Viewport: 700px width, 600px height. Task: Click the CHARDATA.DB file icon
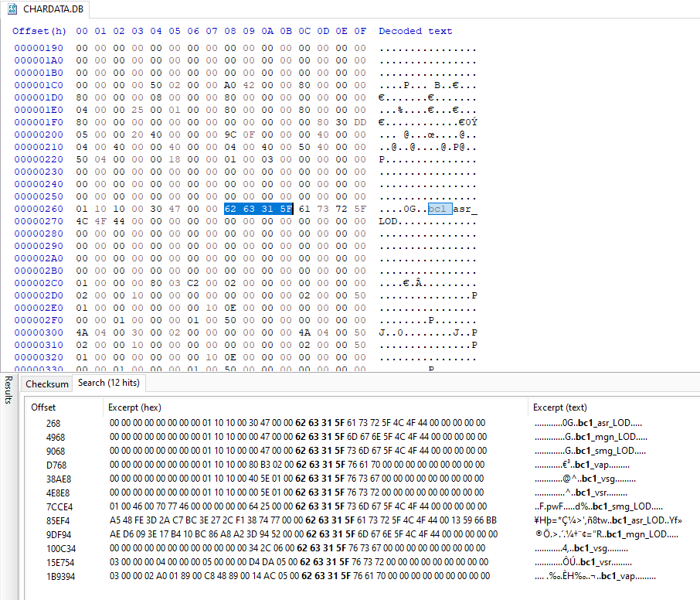pos(12,9)
